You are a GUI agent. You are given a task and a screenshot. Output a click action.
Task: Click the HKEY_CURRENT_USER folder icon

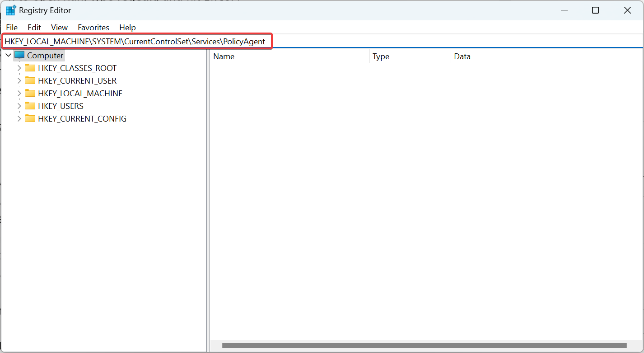click(x=30, y=81)
